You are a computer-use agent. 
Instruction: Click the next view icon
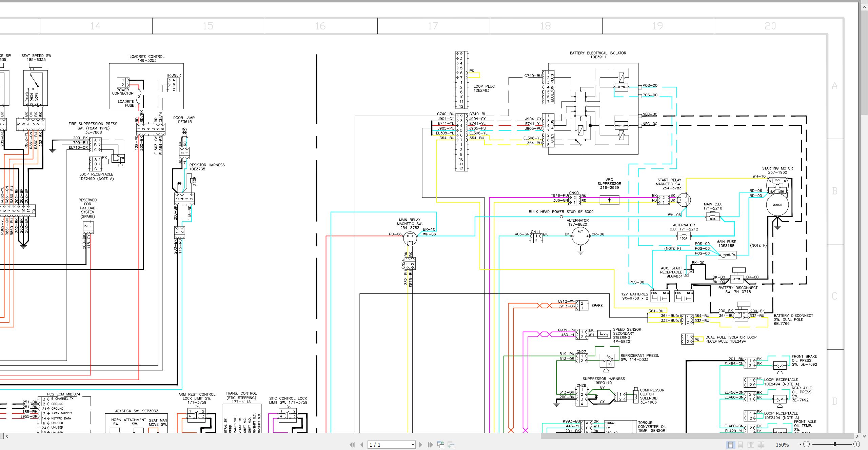[451, 445]
